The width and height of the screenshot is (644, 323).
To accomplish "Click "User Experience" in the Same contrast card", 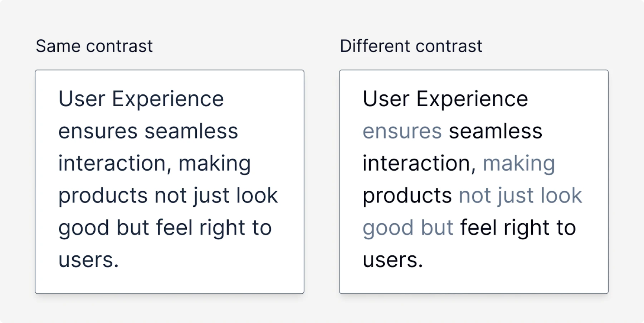I will (141, 99).
